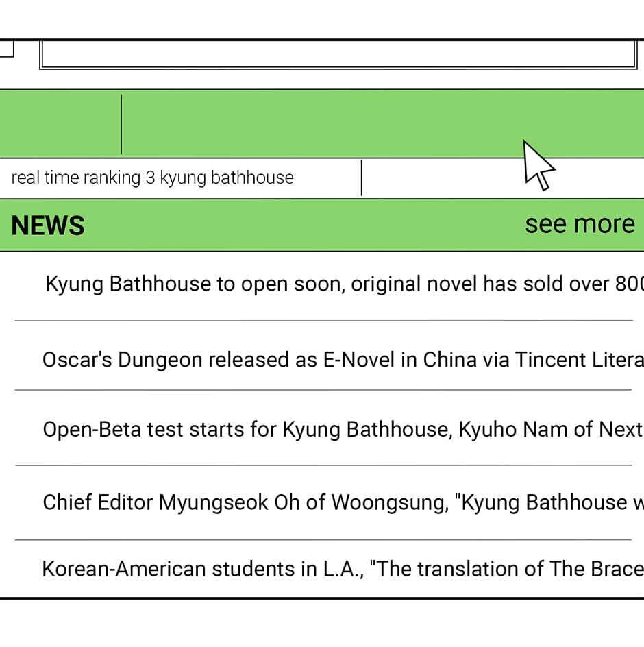Open the 'Oscar's Dungeon released as E-Novel' headline
This screenshot has width=644, height=647.
343,359
